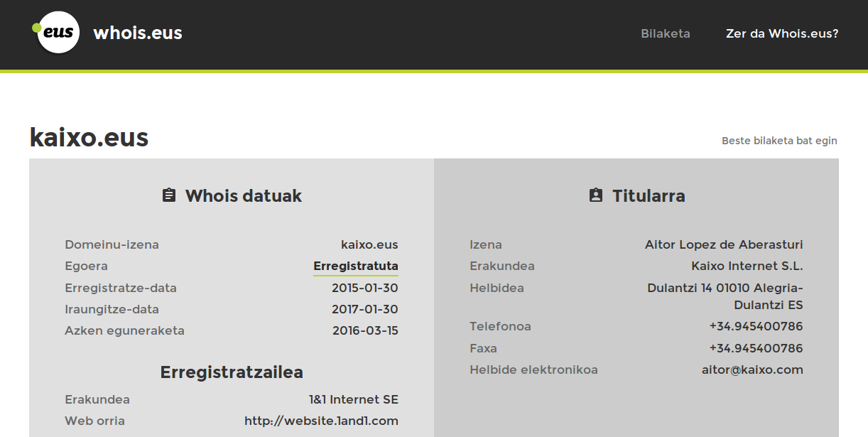Click the contact badge icon beside Titularra

coord(596,195)
